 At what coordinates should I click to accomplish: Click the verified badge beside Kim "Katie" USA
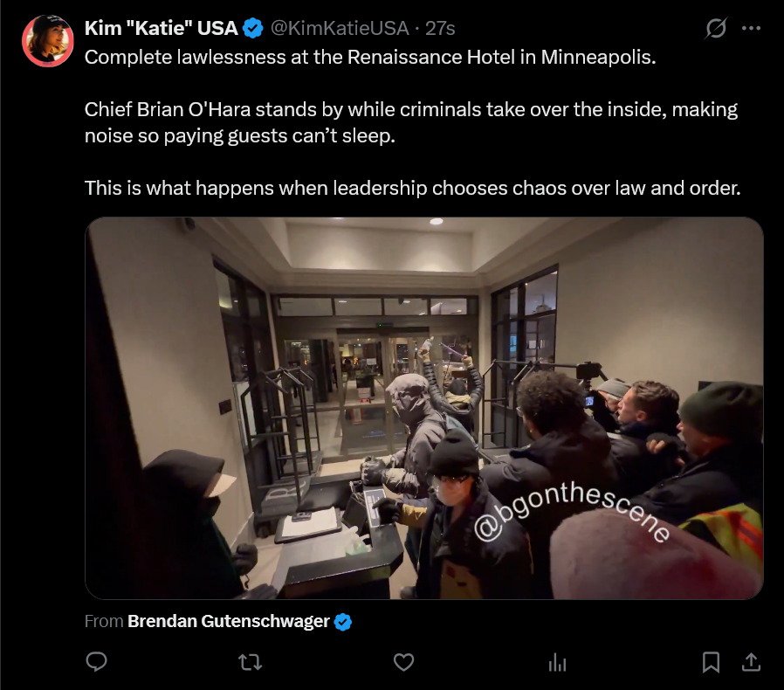[x=253, y=28]
